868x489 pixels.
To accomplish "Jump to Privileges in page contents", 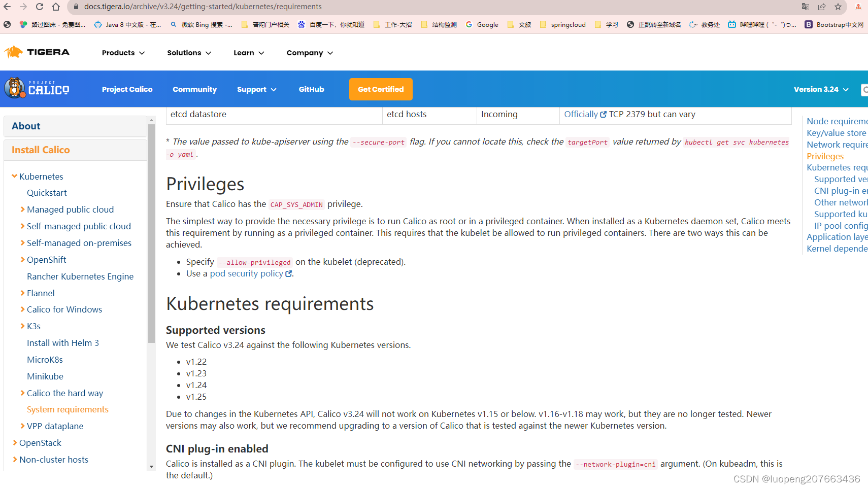I will pos(825,156).
